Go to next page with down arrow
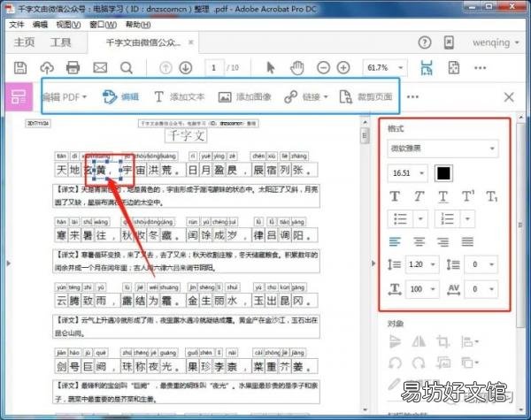 point(186,68)
